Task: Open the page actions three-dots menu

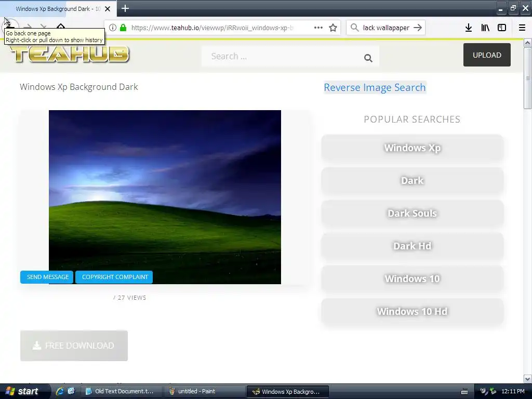Action: tap(318, 28)
